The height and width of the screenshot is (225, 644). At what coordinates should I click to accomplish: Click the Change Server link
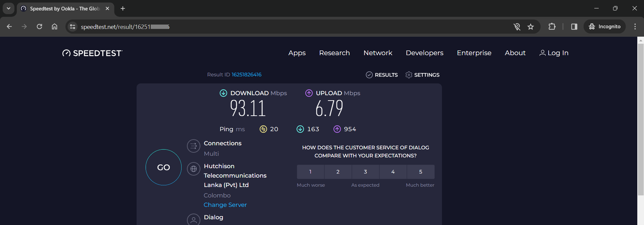[225, 205]
